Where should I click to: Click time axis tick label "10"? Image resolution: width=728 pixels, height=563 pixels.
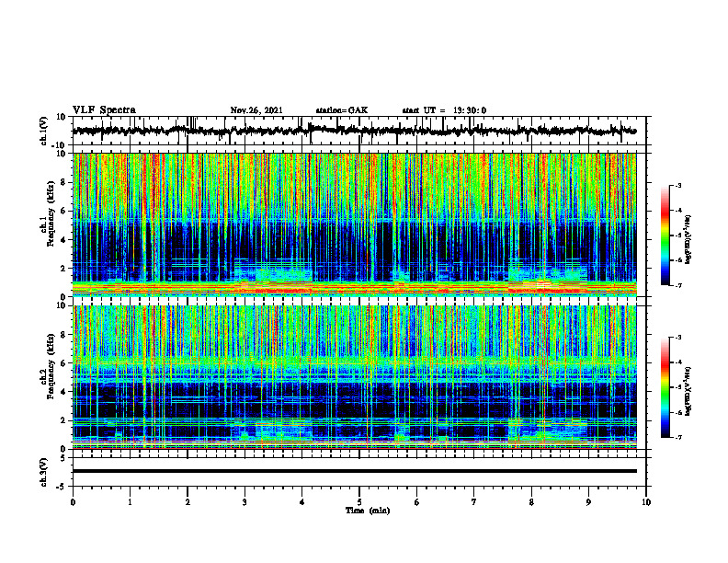(646, 502)
